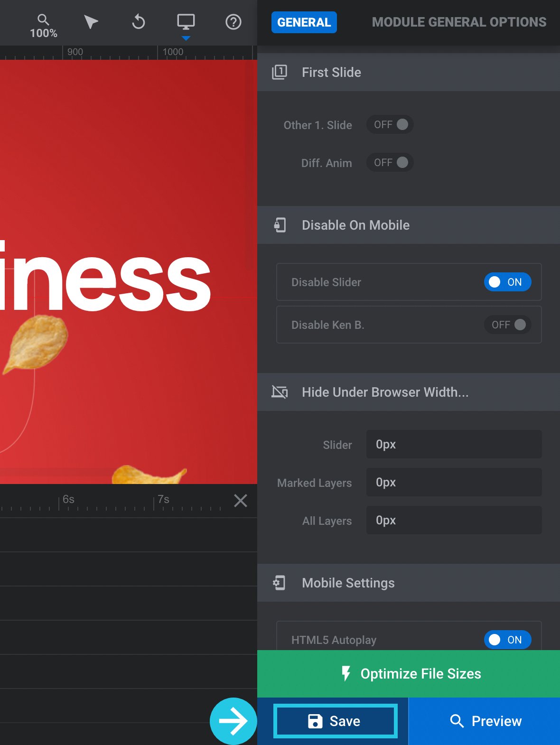Click the Optimize File Sizes button
This screenshot has height=745, width=560.
click(x=409, y=674)
